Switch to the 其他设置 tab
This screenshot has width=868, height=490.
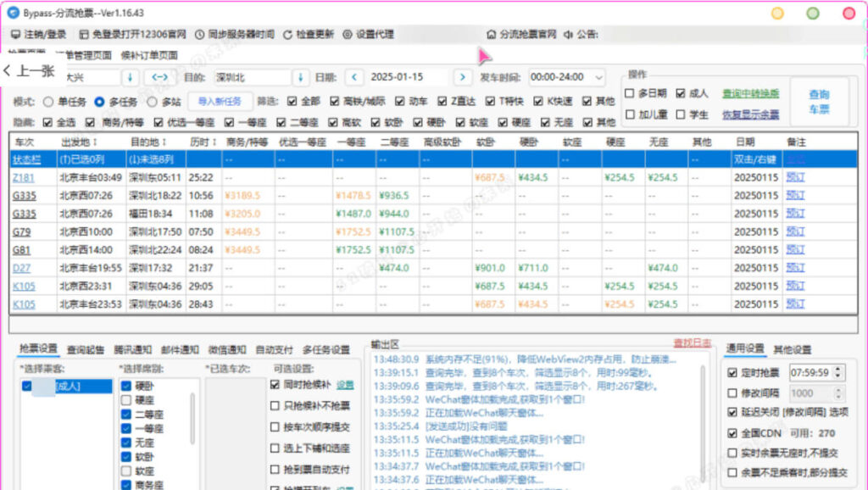pos(792,349)
